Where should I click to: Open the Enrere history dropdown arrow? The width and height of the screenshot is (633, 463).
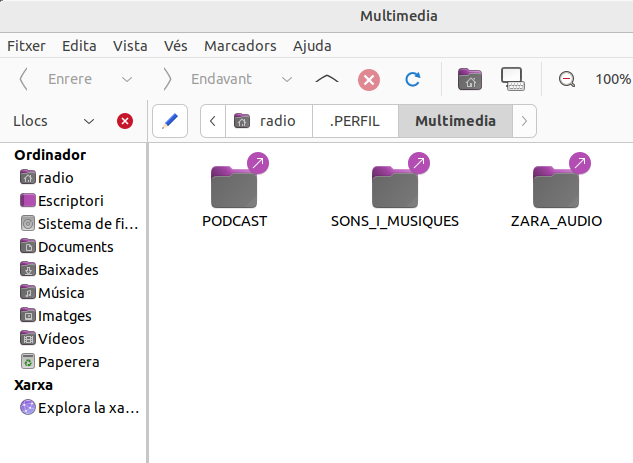pyautogui.click(x=127, y=79)
